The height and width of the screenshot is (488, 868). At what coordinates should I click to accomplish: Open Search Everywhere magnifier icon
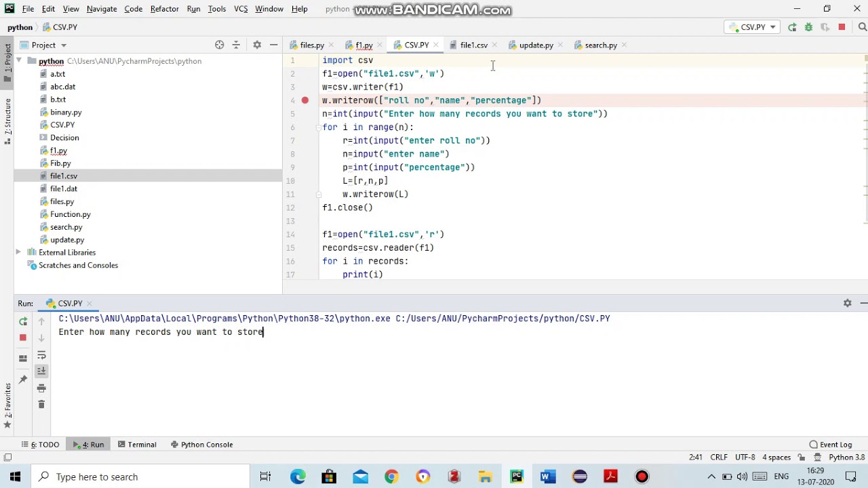pyautogui.click(x=862, y=27)
